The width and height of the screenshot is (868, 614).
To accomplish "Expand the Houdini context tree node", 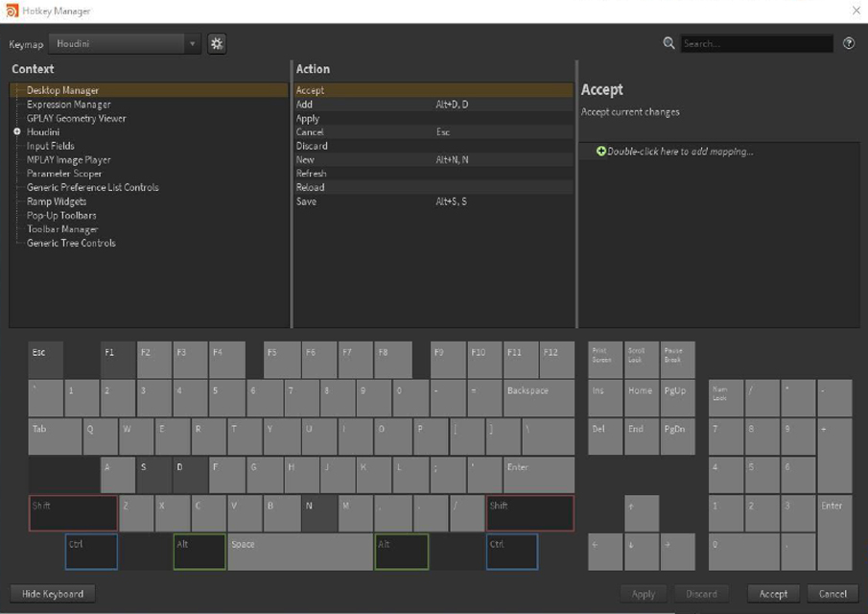I will [x=17, y=132].
